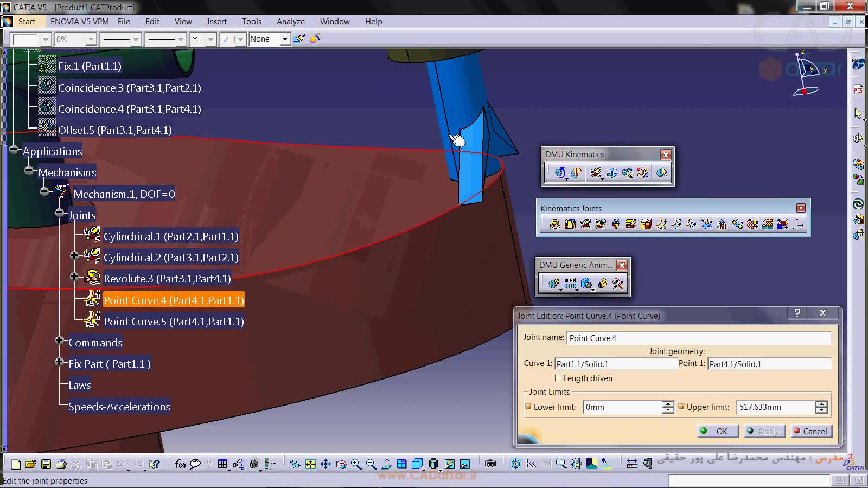The height and width of the screenshot is (488, 868).
Task: Click the Gear Joint icon
Action: click(752, 224)
